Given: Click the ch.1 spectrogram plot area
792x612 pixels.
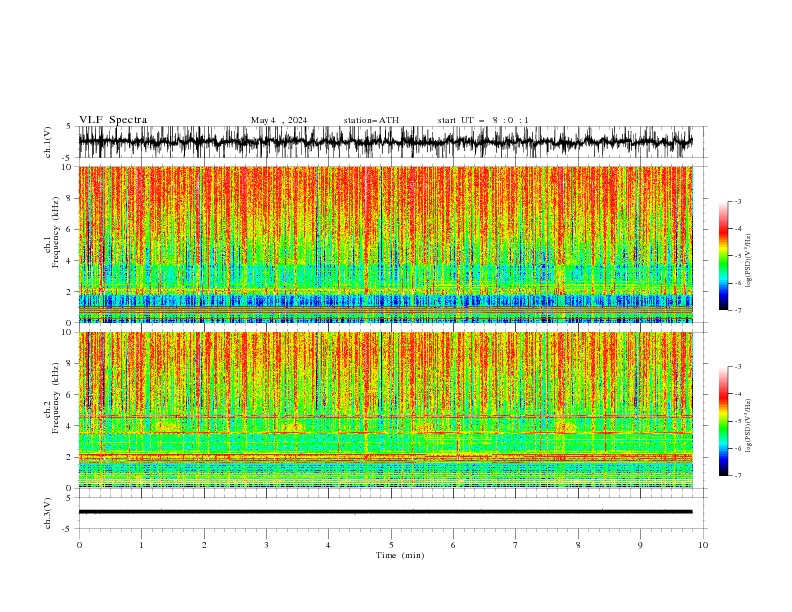Looking at the screenshot, I should point(385,244).
